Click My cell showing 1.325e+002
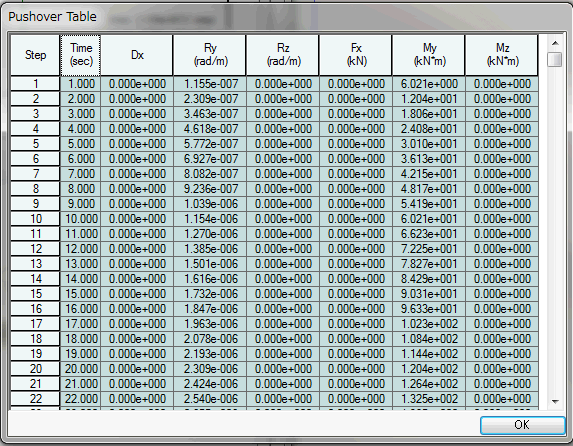The image size is (573, 446). point(429,398)
